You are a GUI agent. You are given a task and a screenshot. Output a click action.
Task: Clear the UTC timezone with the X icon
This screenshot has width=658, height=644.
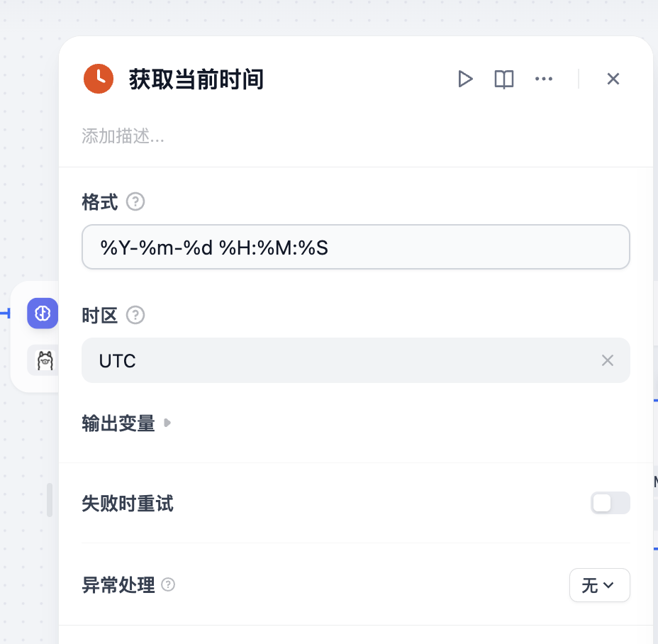[608, 360]
